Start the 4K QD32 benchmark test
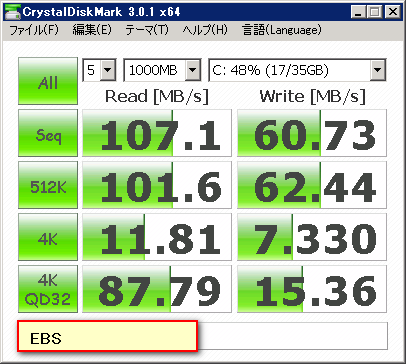Image resolution: width=406 pixels, height=364 pixels. 48,289
